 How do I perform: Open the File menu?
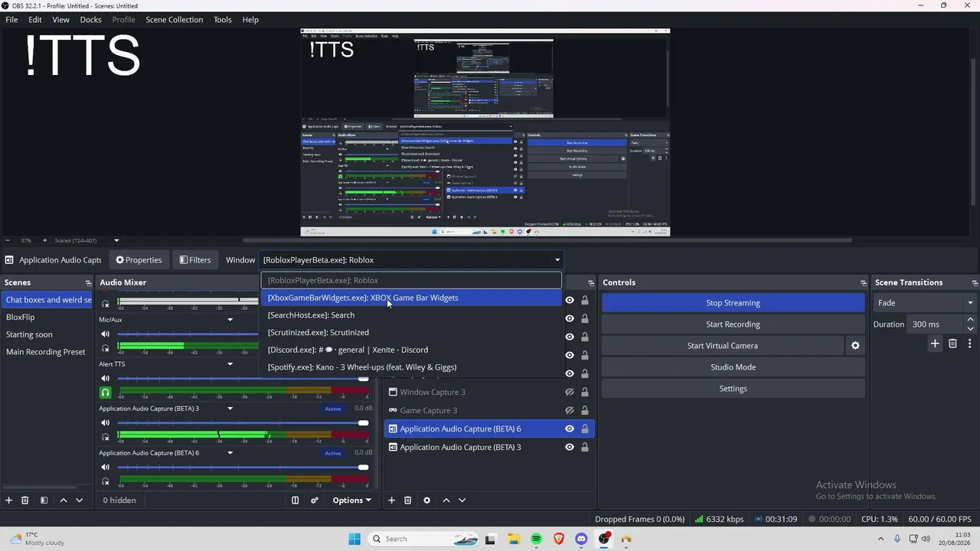(x=11, y=20)
